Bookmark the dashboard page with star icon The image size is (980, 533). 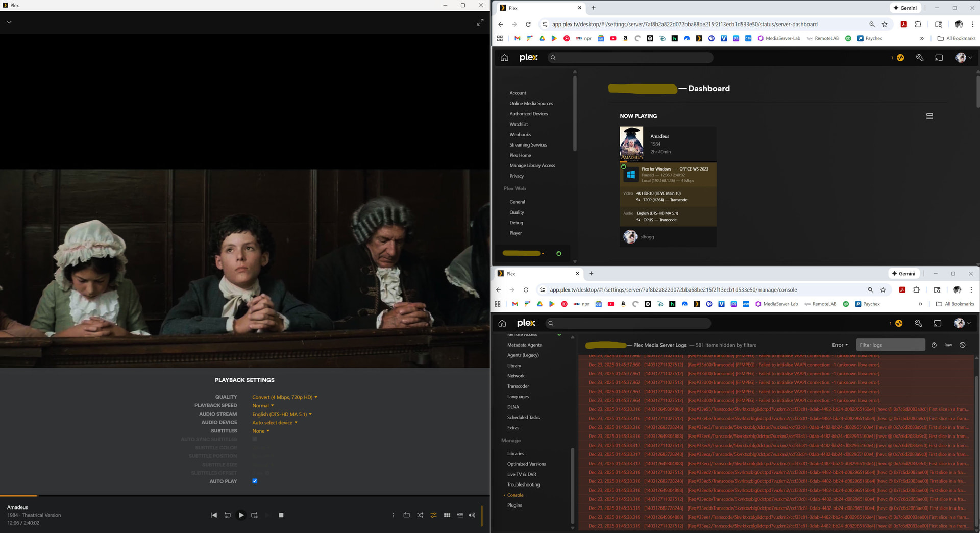(885, 25)
